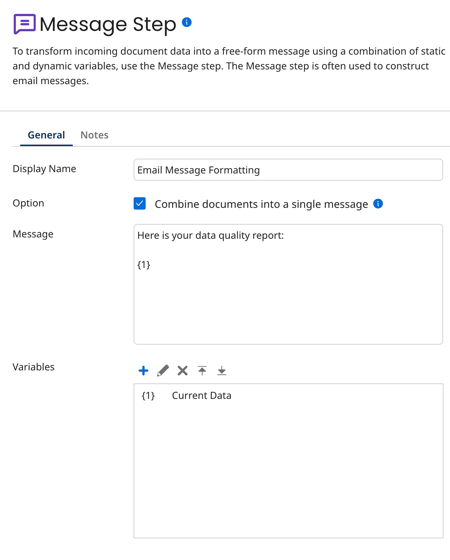Click the Variables field label
Image resolution: width=450 pixels, height=560 pixels.
[x=34, y=367]
